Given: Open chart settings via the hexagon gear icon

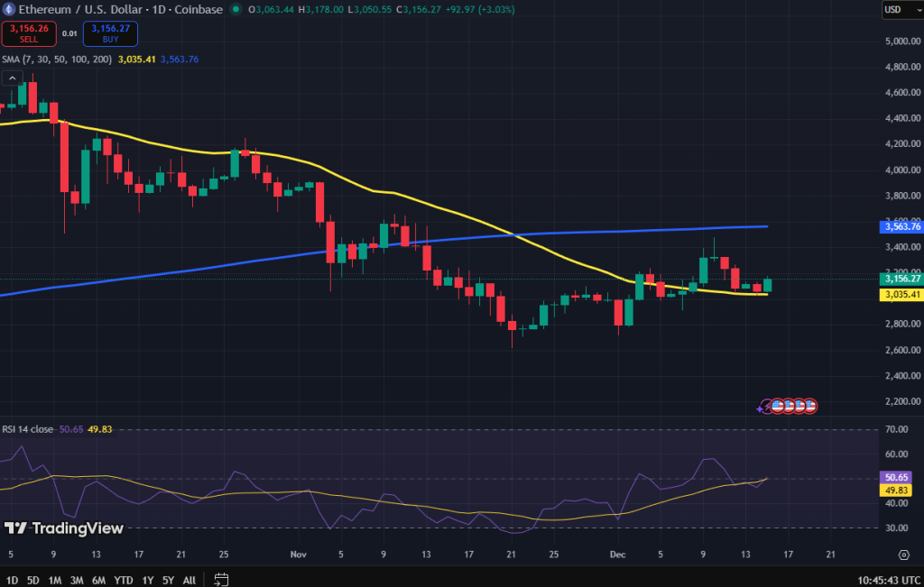Looking at the screenshot, I should [x=903, y=555].
